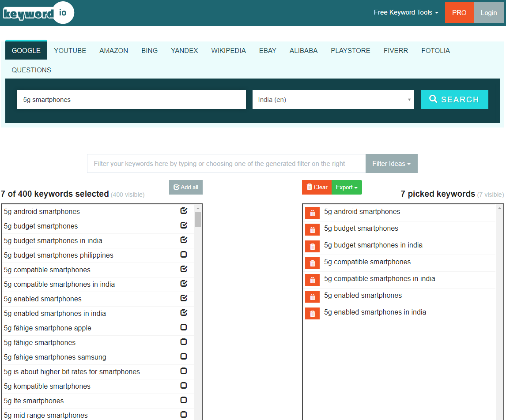Remove picked '5g budget smartphones in india'

(312, 246)
